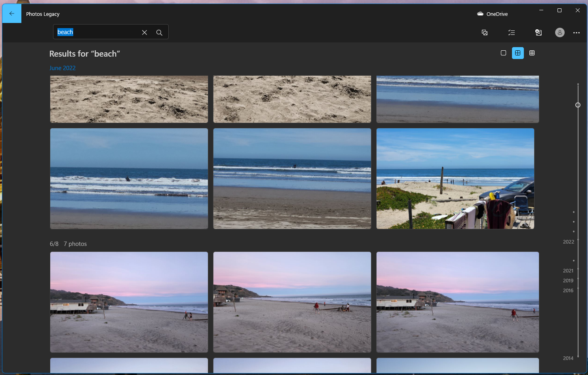Open the June 2022 link
Viewport: 588px width, 375px height.
[x=63, y=68]
